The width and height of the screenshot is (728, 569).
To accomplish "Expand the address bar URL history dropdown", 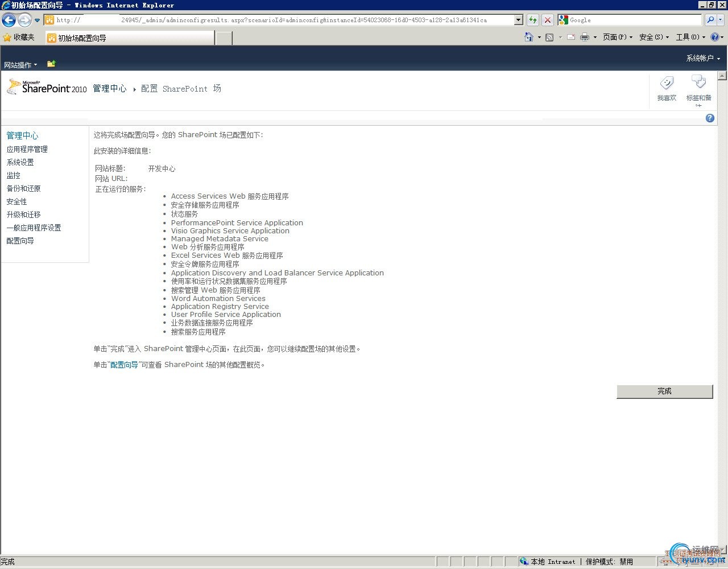I will (518, 20).
